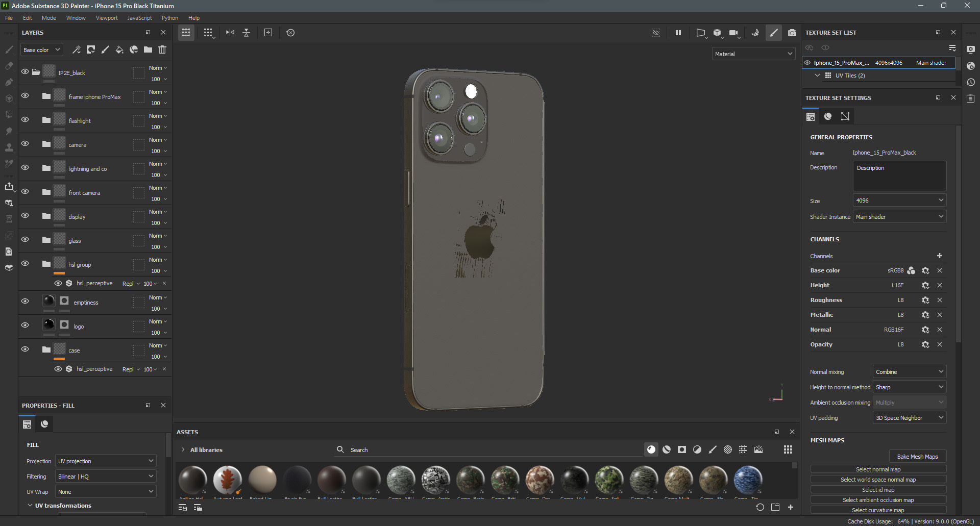The height and width of the screenshot is (526, 980).
Task: Toggle visibility of camera folder layer
Action: pyautogui.click(x=24, y=143)
